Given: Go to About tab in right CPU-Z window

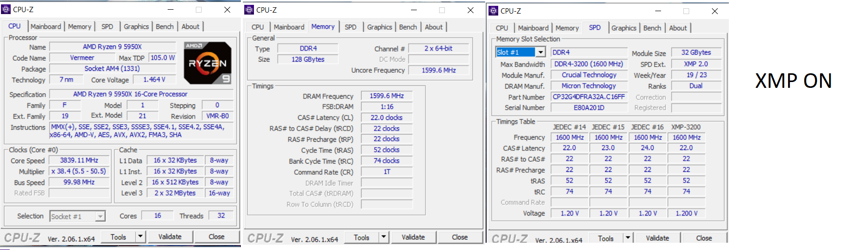Looking at the screenshot, I should pos(678,28).
